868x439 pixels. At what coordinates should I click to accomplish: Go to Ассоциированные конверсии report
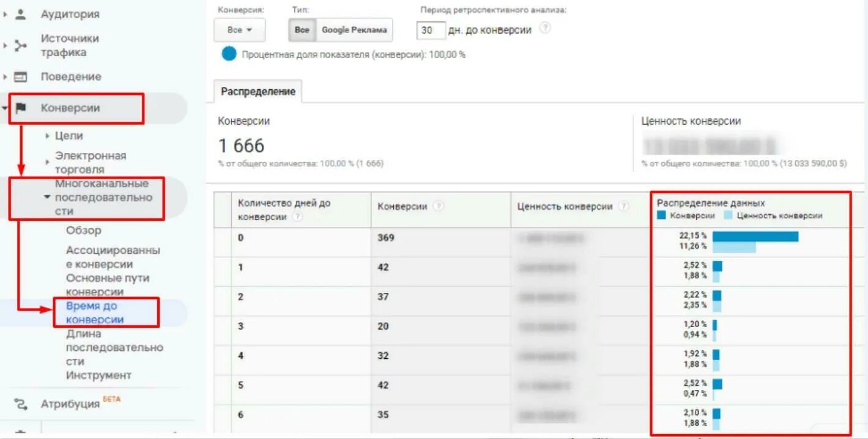pos(113,257)
